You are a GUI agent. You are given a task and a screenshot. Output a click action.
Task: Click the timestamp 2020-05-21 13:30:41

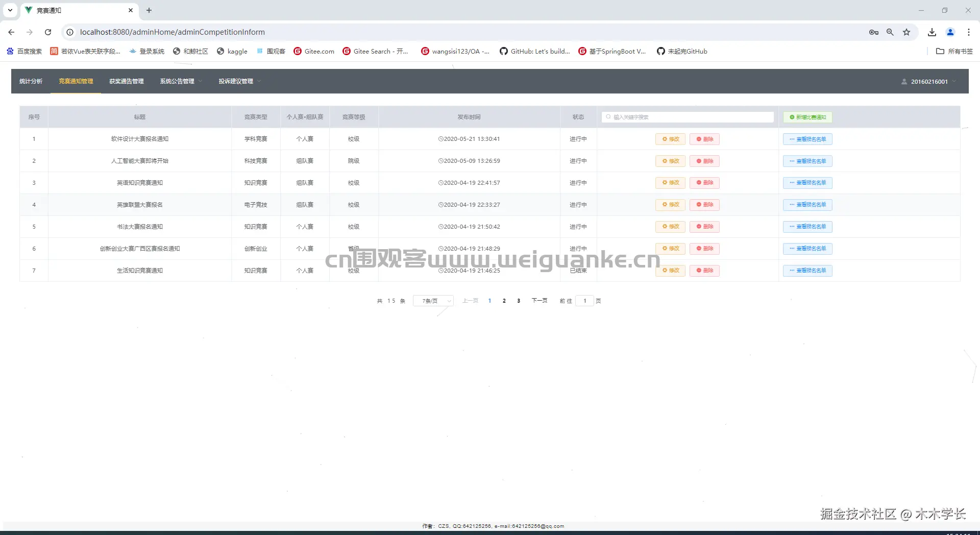click(469, 139)
